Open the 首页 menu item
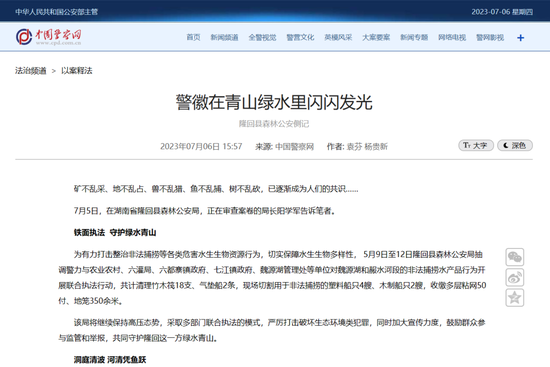550x367 pixels. pos(193,38)
